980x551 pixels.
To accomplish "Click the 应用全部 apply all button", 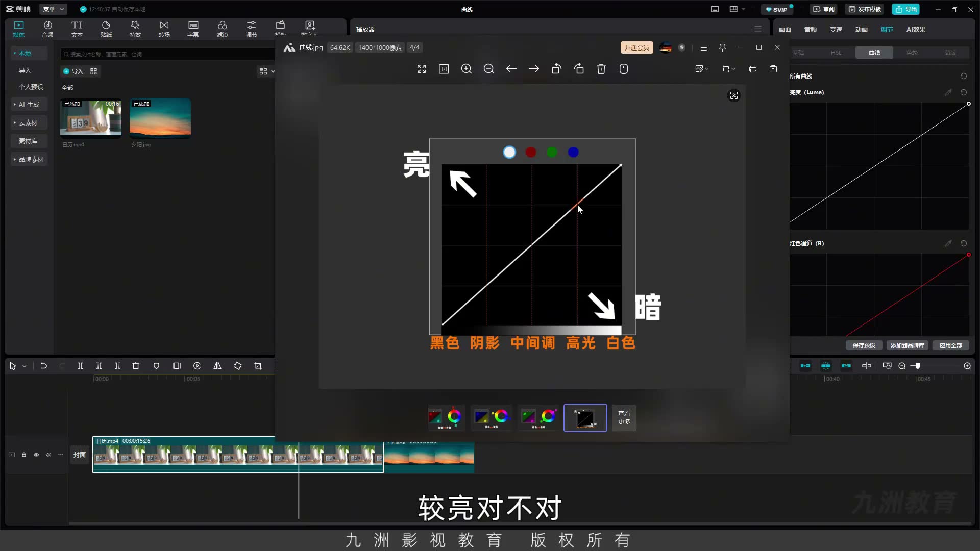I will (951, 345).
